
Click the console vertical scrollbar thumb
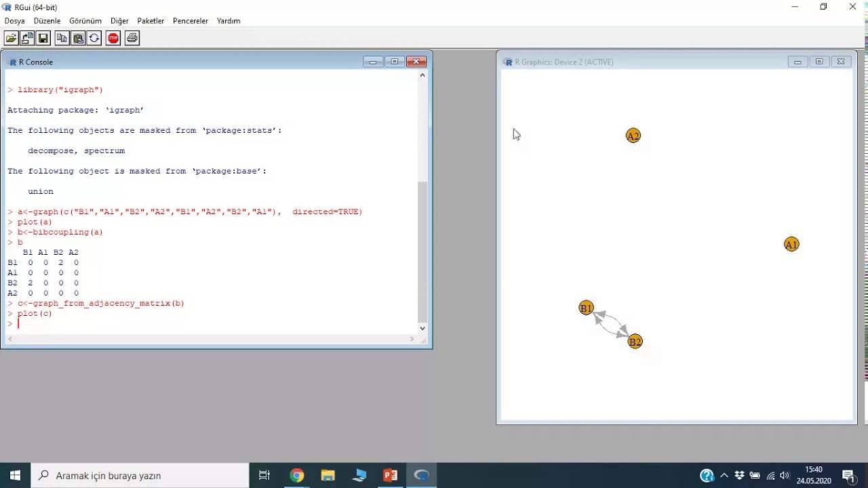[x=422, y=252]
